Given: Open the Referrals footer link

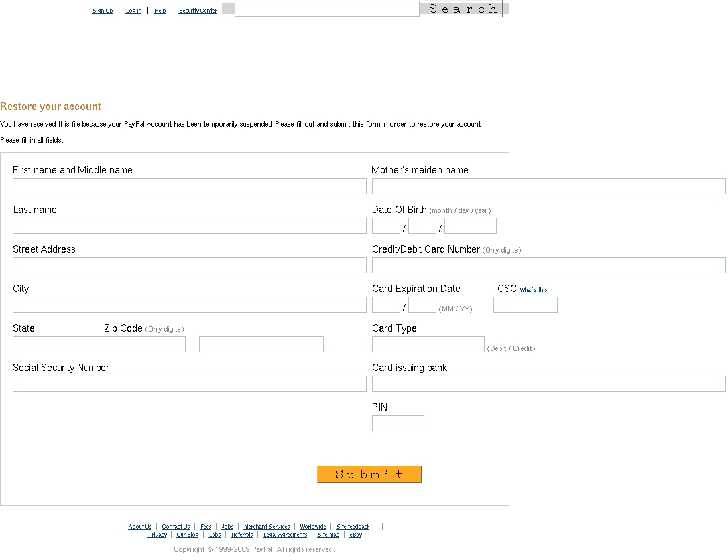Looking at the screenshot, I should [x=242, y=535].
